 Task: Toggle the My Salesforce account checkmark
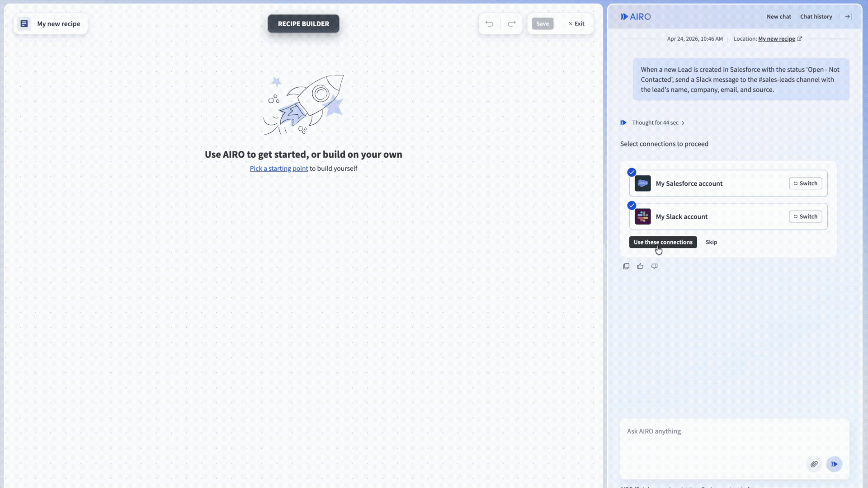632,172
